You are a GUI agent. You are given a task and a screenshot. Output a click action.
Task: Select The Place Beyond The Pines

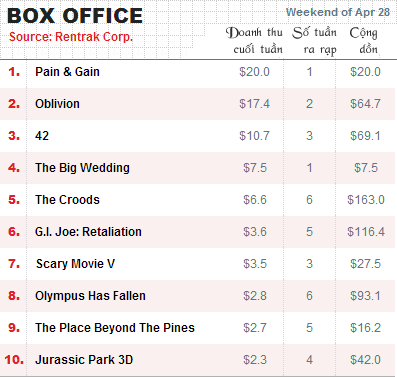point(115,328)
